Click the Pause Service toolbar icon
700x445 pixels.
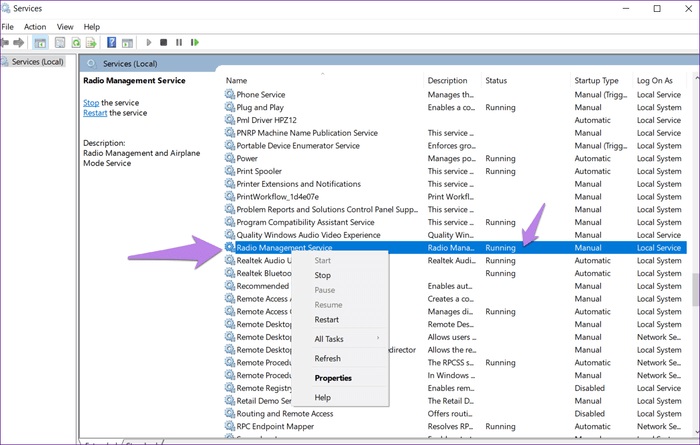(x=179, y=43)
